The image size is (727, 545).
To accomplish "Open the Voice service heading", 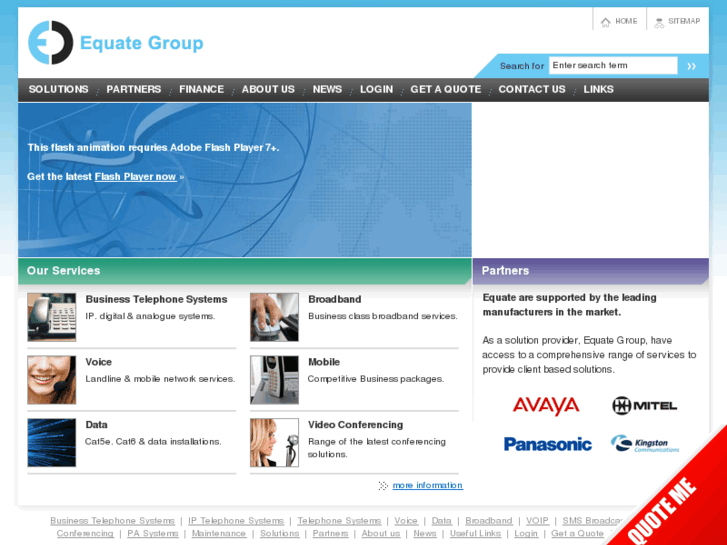I will pyautogui.click(x=98, y=362).
